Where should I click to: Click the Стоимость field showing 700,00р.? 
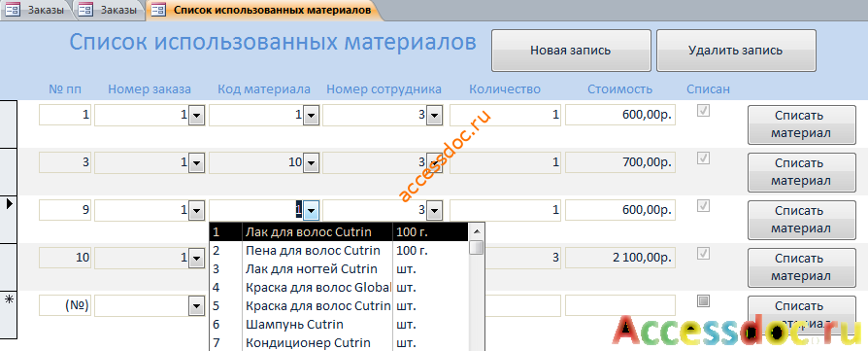coord(620,163)
